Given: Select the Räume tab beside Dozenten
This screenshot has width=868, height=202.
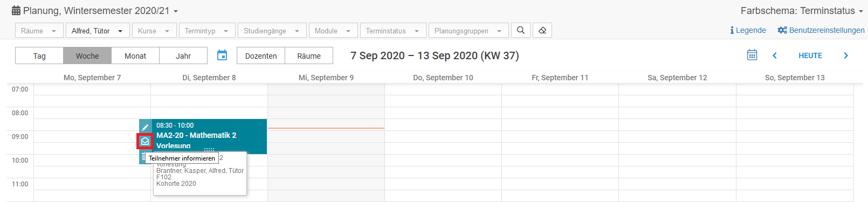Looking at the screenshot, I should tap(309, 55).
